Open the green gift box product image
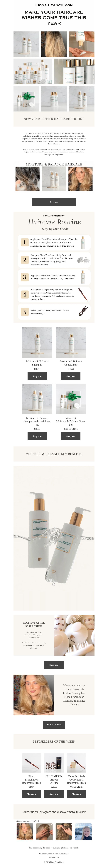 [71, 399]
